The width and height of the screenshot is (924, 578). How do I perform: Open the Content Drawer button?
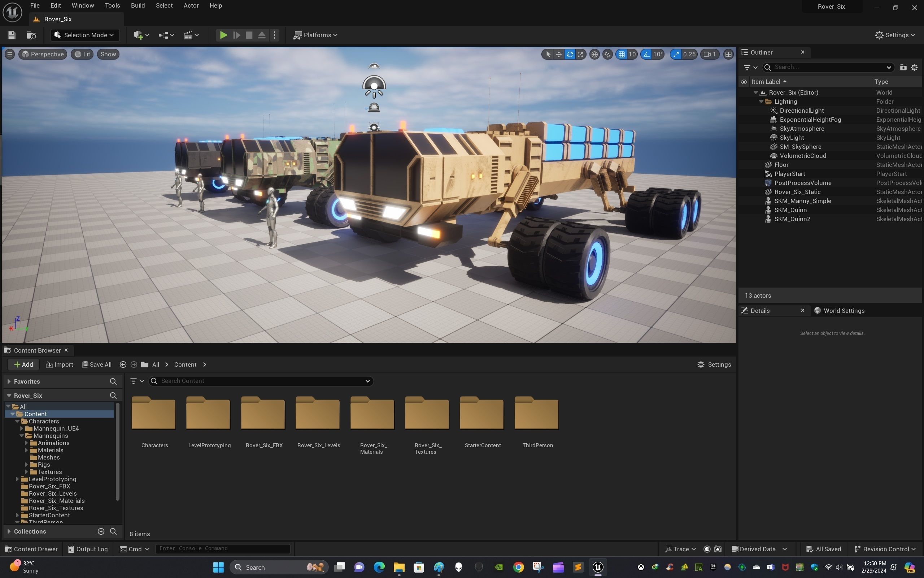tap(31, 549)
